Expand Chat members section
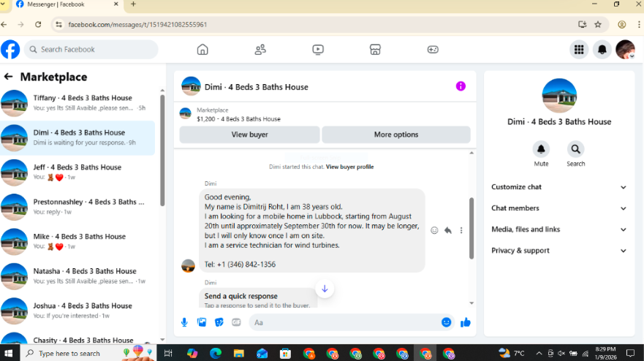 559,208
